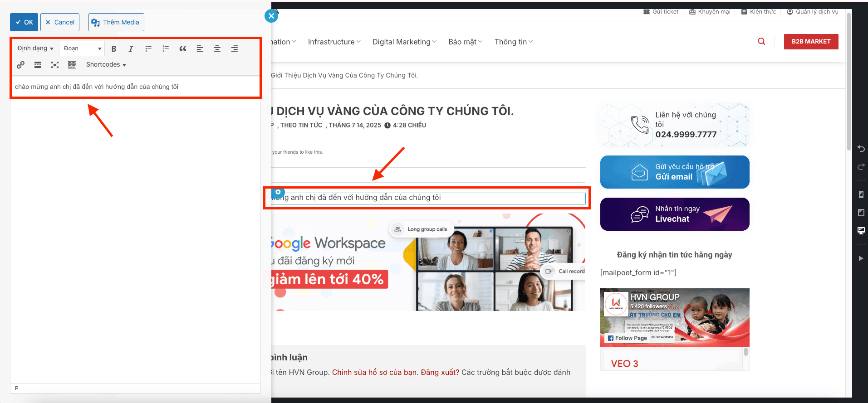Screen dimensions: 868x403
Task: Click the search magnifier icon
Action: pyautogui.click(x=761, y=42)
